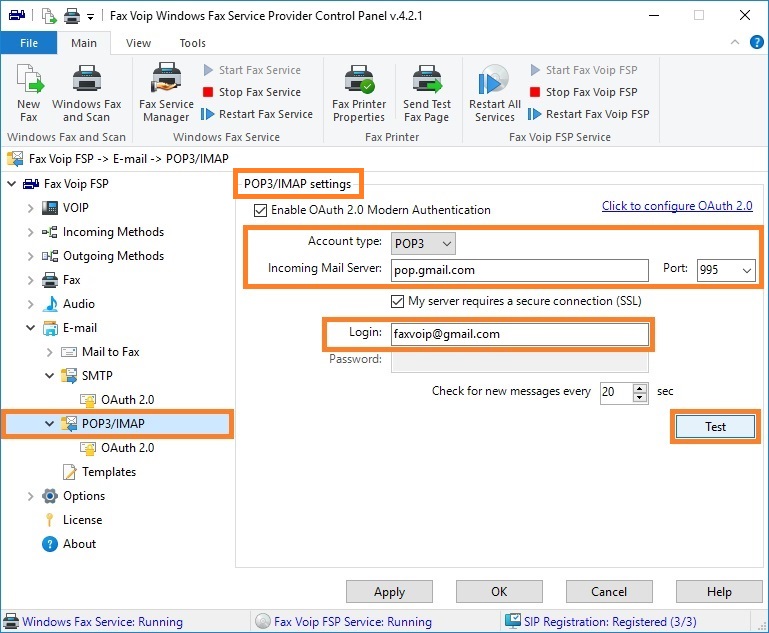
Task: Click the Incoming Mail Server field
Action: (x=519, y=270)
